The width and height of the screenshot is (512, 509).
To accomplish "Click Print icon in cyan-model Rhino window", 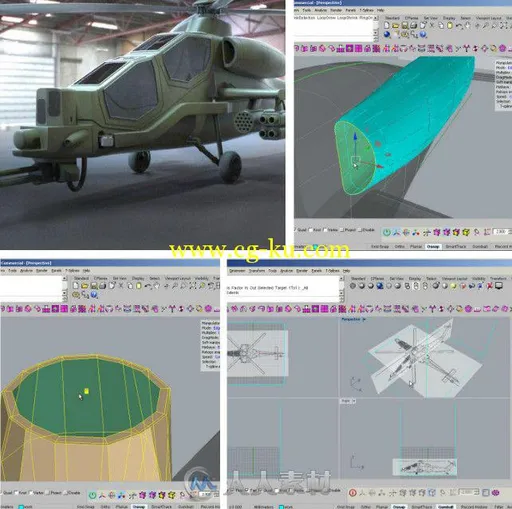I will tap(414, 25).
